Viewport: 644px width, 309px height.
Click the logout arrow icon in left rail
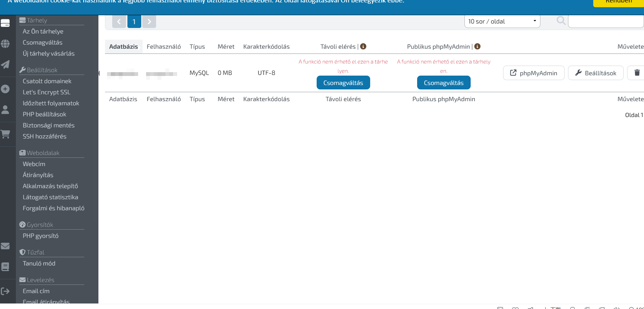click(5, 291)
